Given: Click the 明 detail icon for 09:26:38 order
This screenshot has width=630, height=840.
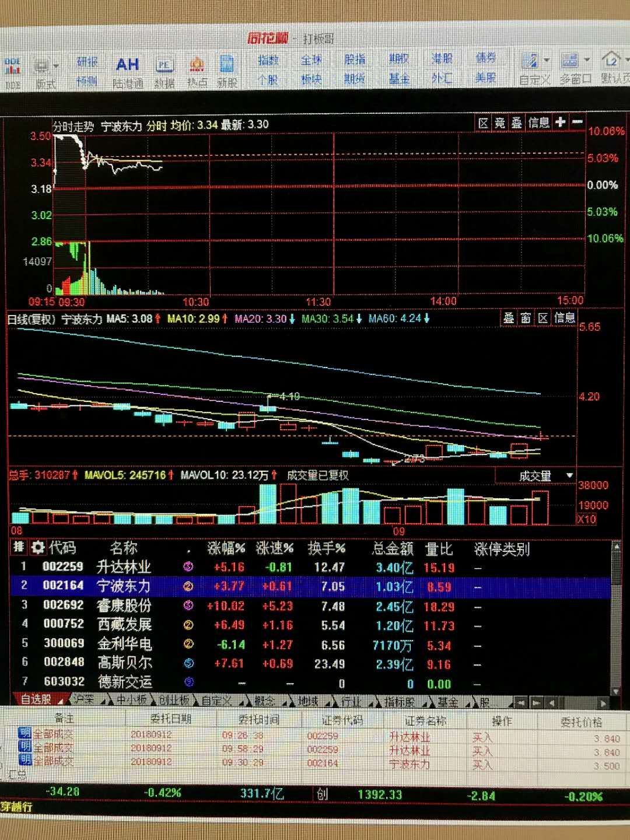Looking at the screenshot, I should pos(24,733).
